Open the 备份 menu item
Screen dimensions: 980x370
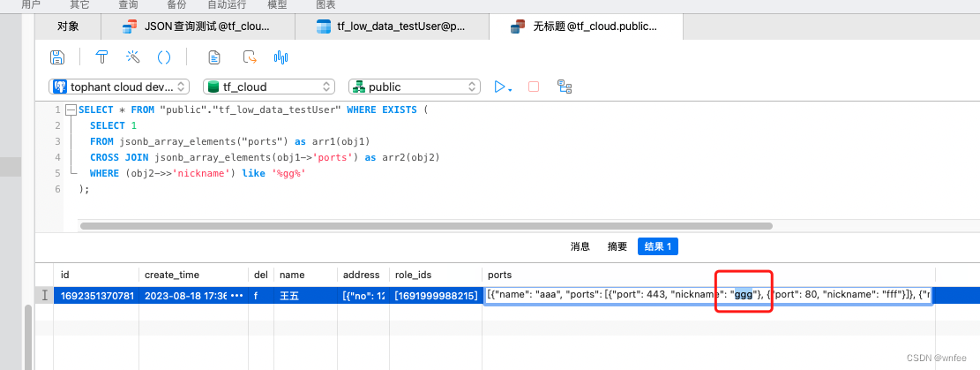tap(177, 5)
